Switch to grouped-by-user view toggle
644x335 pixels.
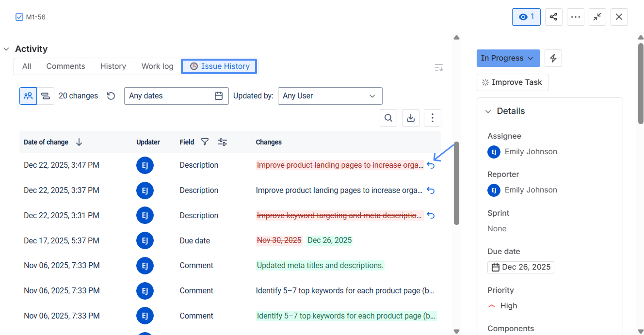coord(28,96)
